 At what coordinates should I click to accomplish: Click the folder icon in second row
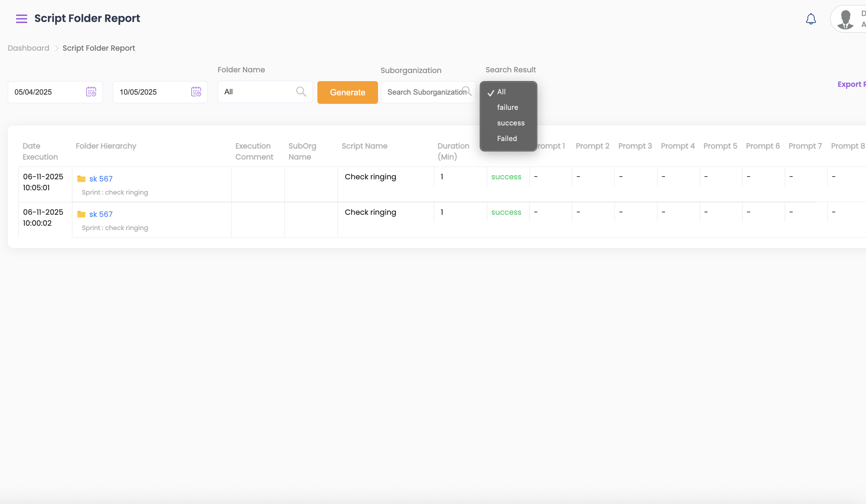pos(81,214)
